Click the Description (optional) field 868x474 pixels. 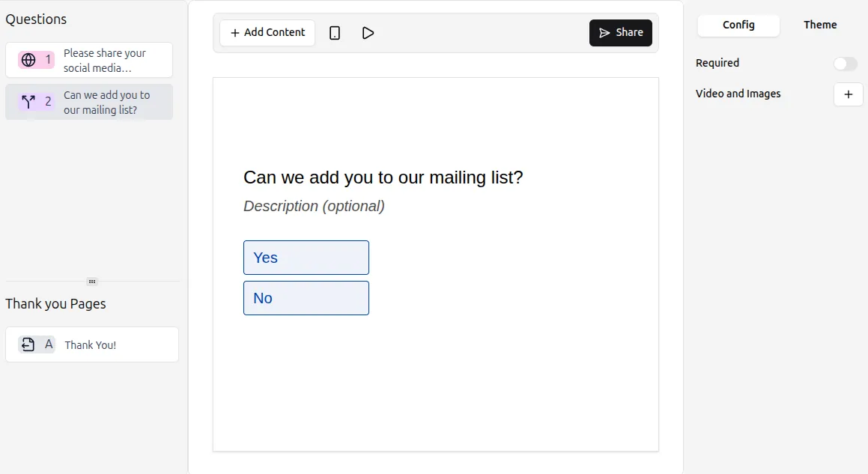tap(313, 206)
